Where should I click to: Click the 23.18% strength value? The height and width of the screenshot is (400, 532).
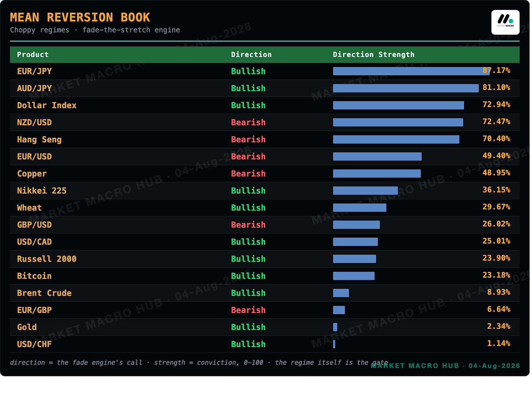click(x=496, y=275)
